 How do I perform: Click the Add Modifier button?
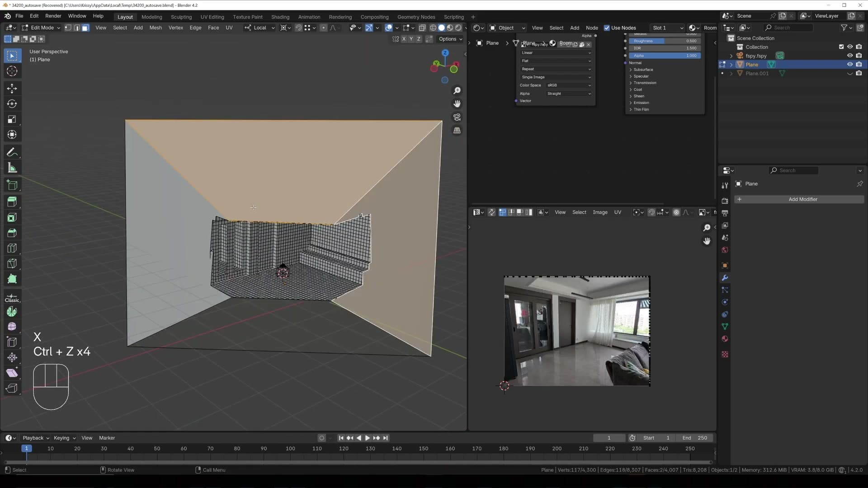(799, 199)
